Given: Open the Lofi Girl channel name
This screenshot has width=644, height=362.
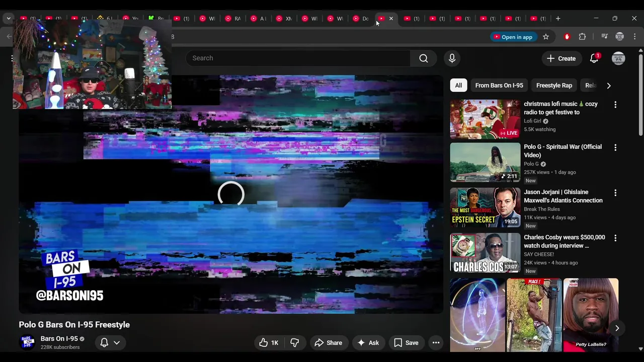Looking at the screenshot, I should [x=532, y=121].
